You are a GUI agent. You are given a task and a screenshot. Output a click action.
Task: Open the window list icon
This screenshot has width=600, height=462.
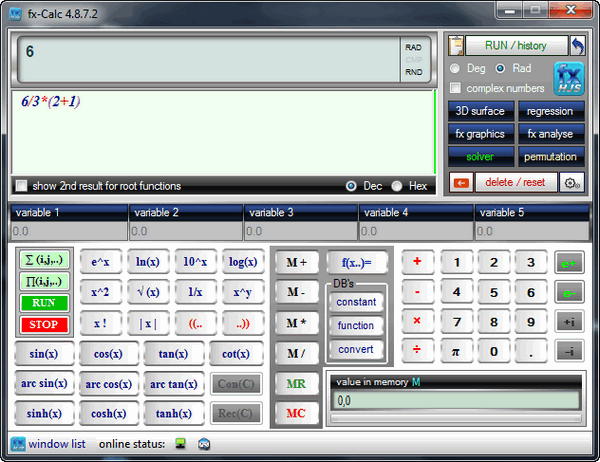click(18, 444)
